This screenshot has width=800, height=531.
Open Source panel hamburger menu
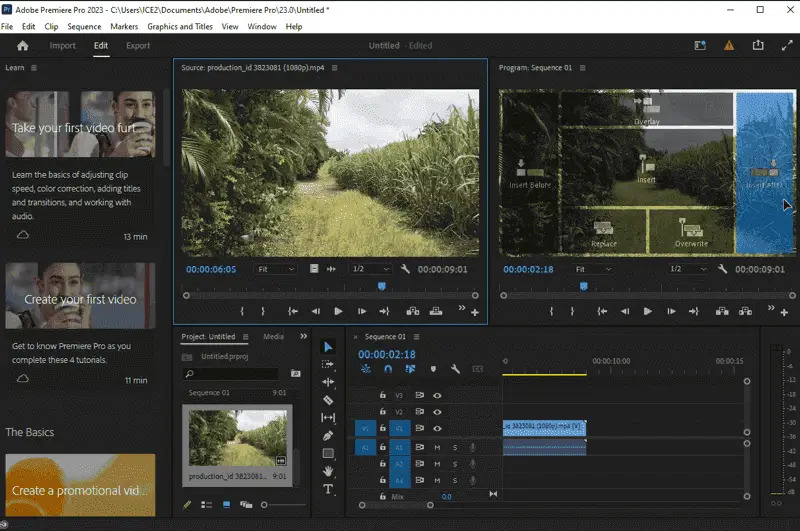coord(335,67)
